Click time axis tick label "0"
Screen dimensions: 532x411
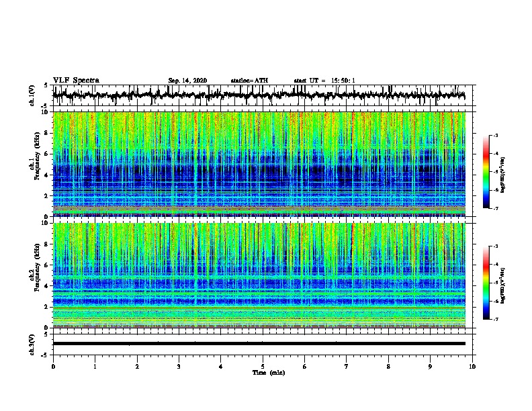(x=53, y=367)
